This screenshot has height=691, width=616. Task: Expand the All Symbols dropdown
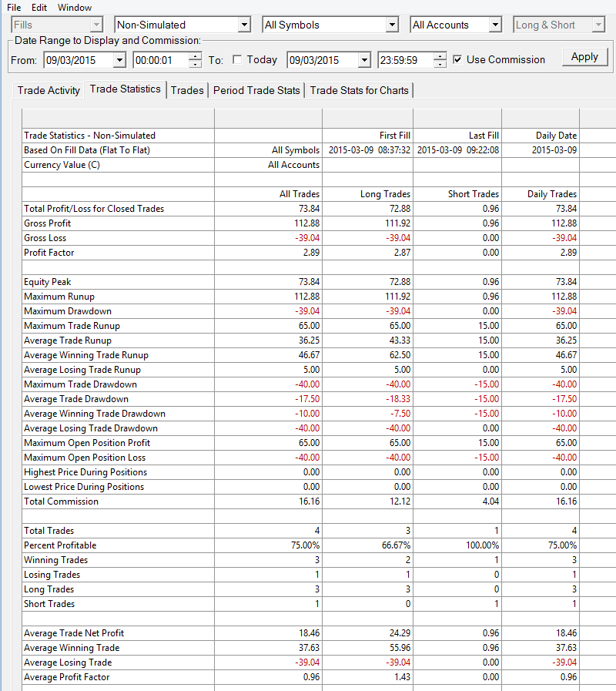[392, 25]
